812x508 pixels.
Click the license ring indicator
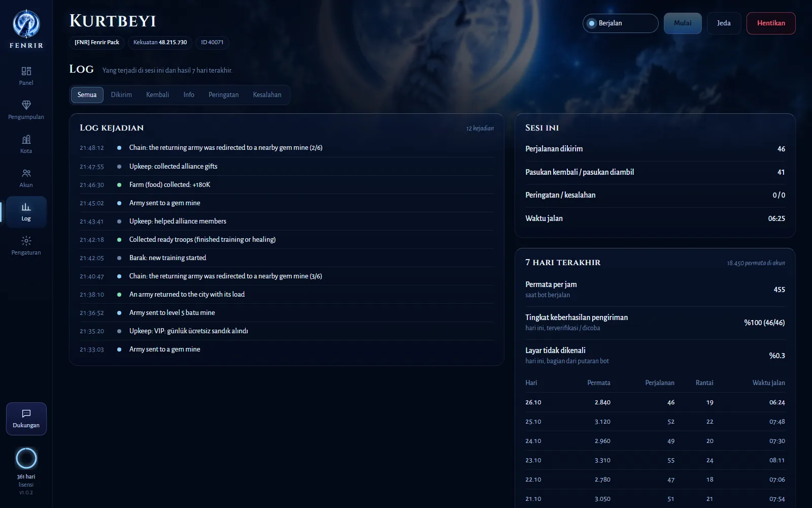(26, 458)
